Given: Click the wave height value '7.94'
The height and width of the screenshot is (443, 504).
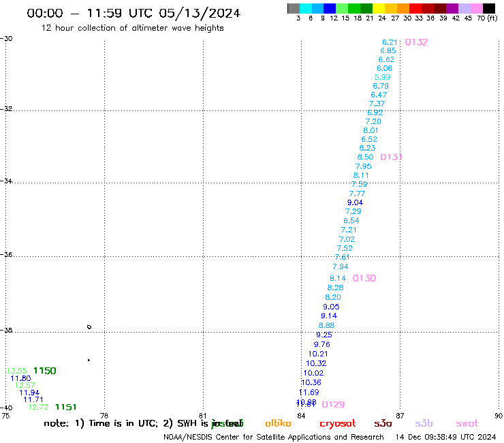Looking at the screenshot, I should 341,266.
